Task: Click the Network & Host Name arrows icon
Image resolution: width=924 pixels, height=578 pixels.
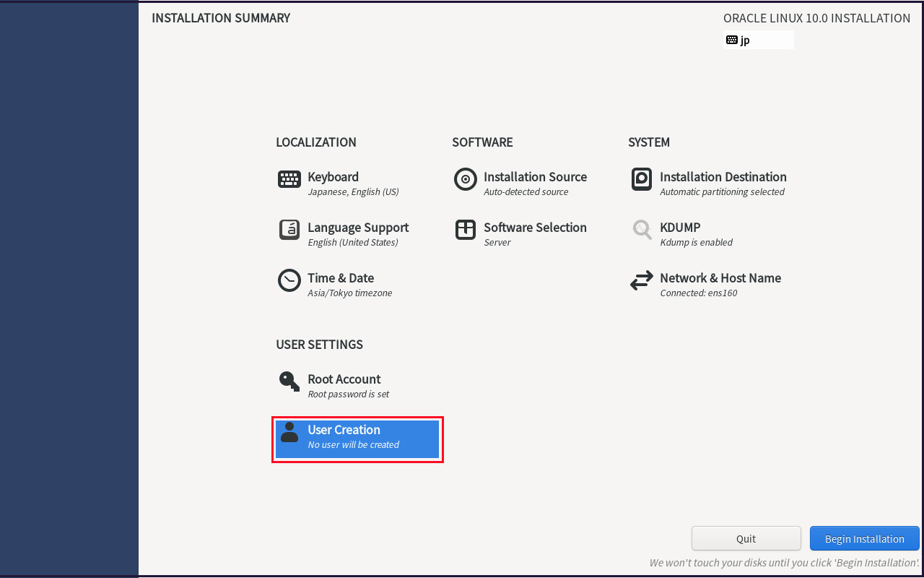Action: tap(642, 281)
